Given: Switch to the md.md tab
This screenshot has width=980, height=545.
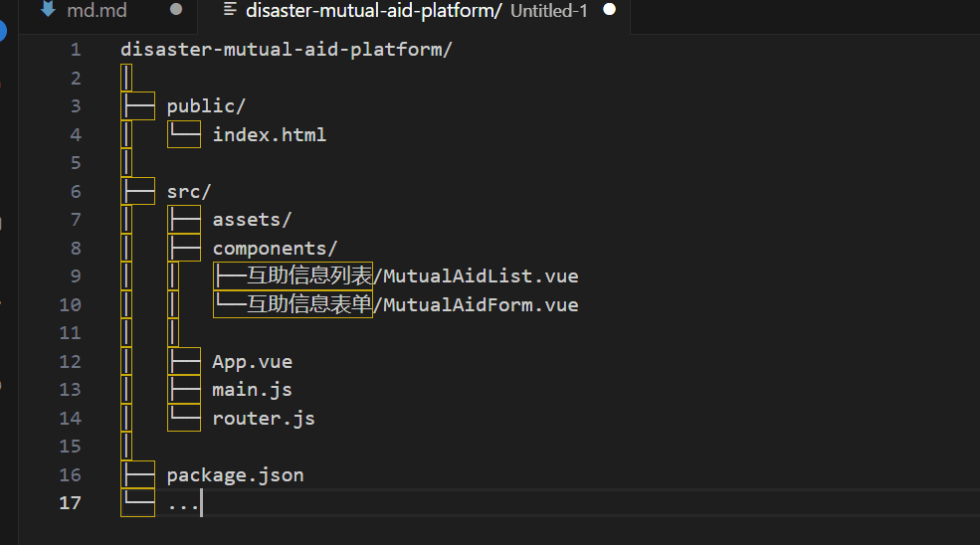Looking at the screenshot, I should [97, 11].
